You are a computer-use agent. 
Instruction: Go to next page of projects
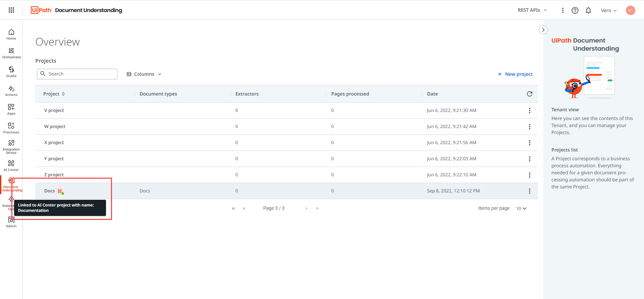tap(307, 208)
